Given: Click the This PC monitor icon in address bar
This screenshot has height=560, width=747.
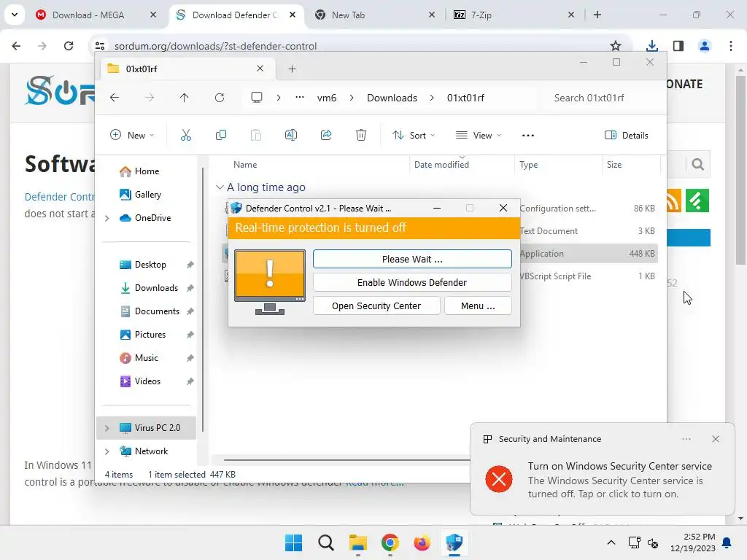Looking at the screenshot, I should (x=257, y=98).
